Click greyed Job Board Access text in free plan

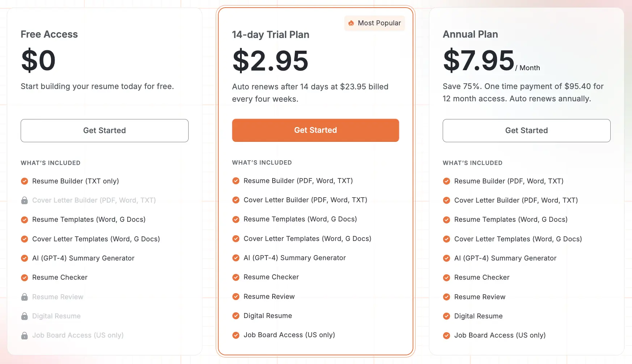click(x=78, y=335)
